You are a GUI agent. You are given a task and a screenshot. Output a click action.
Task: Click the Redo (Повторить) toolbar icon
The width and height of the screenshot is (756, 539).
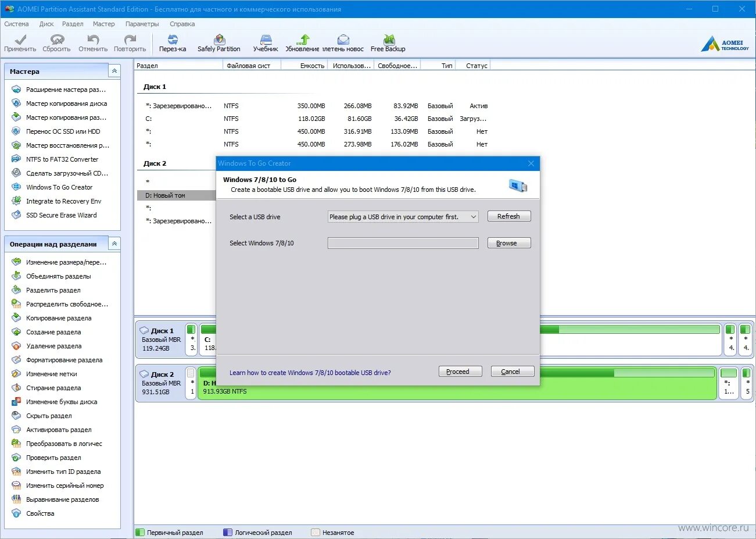(x=130, y=43)
